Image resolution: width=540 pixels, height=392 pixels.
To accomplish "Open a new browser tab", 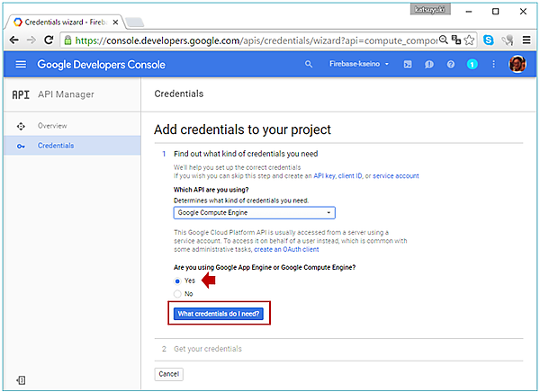I will 135,22.
